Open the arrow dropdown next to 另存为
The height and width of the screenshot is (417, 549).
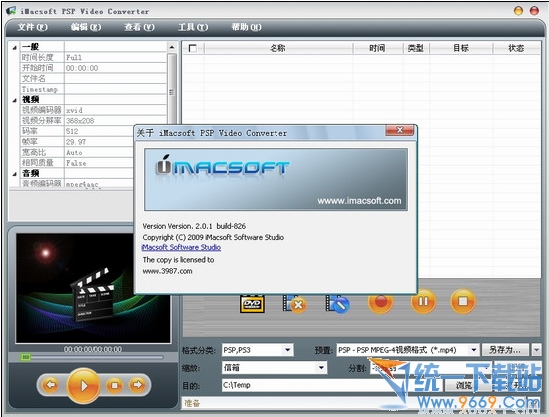536,350
